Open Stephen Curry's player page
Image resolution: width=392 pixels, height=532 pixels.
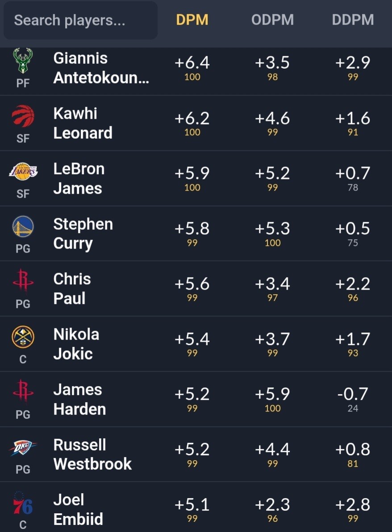(83, 234)
